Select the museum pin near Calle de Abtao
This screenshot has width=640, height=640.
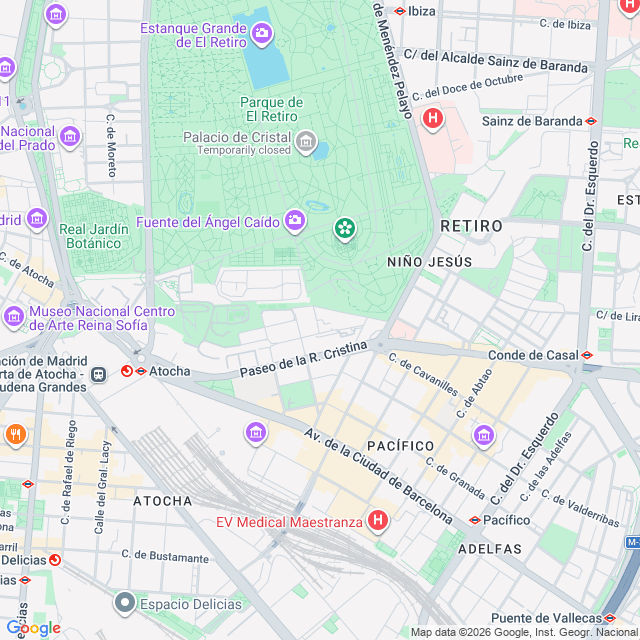pyautogui.click(x=484, y=436)
